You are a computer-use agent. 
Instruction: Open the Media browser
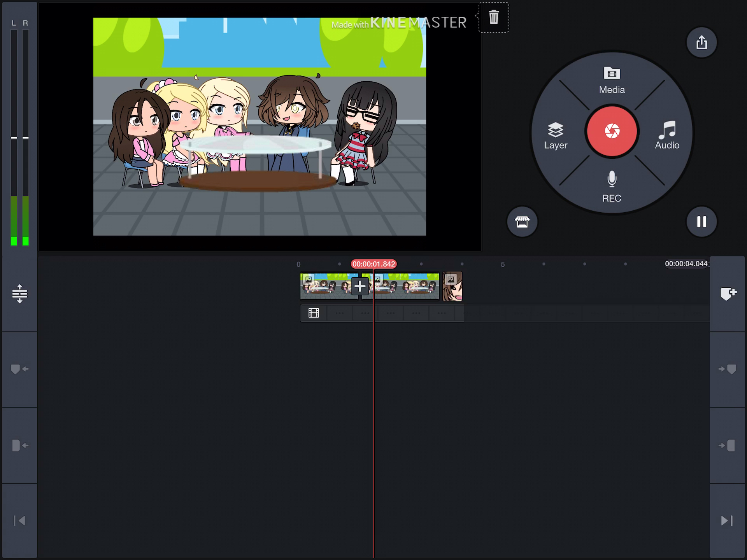612,80
